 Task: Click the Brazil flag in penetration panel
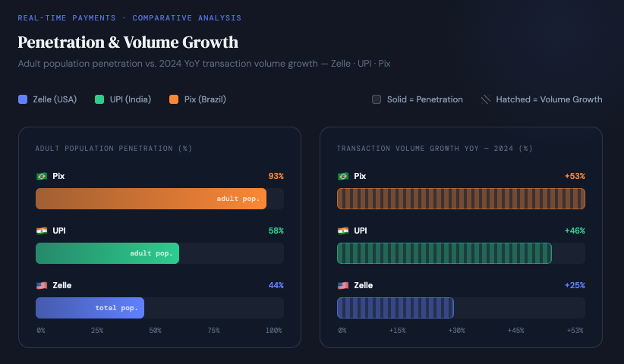42,176
